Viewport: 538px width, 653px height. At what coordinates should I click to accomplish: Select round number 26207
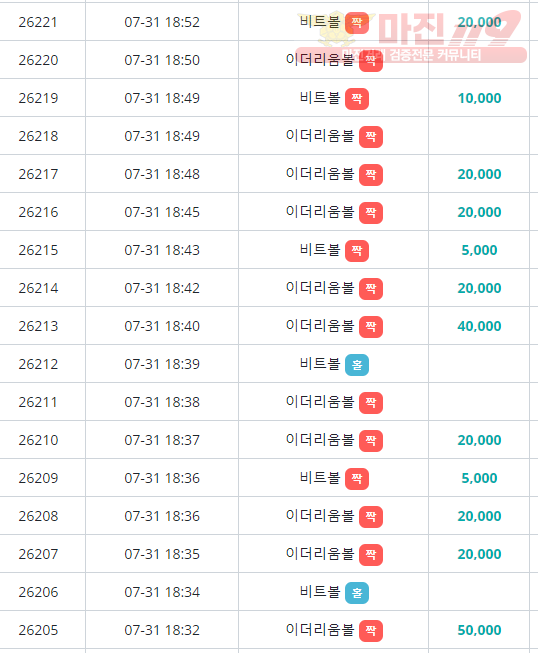tap(38, 554)
